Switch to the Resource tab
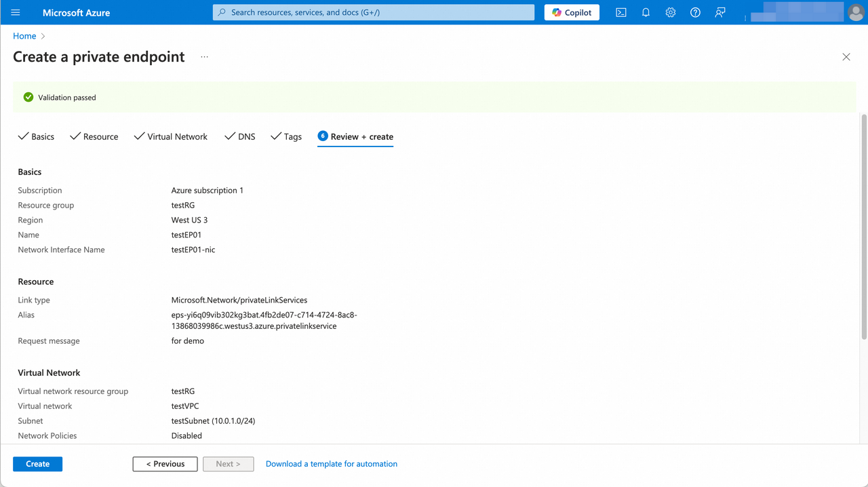This screenshot has width=868, height=487. 100,136
